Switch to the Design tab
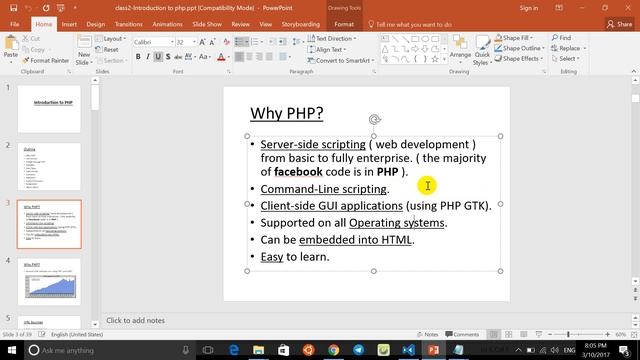The width and height of the screenshot is (640, 360). click(x=96, y=24)
